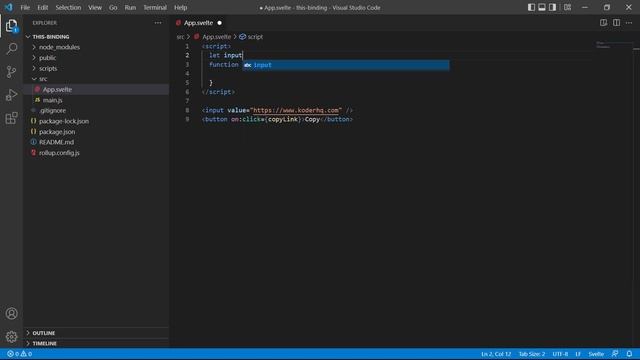Click the script breadcrumb segment
This screenshot has height=360, width=640.
tap(255, 37)
